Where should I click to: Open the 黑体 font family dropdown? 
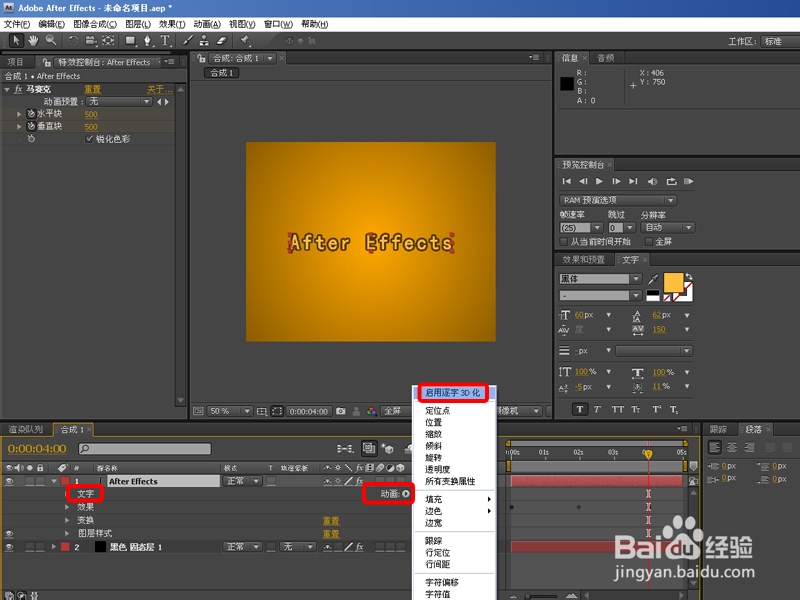[x=600, y=279]
